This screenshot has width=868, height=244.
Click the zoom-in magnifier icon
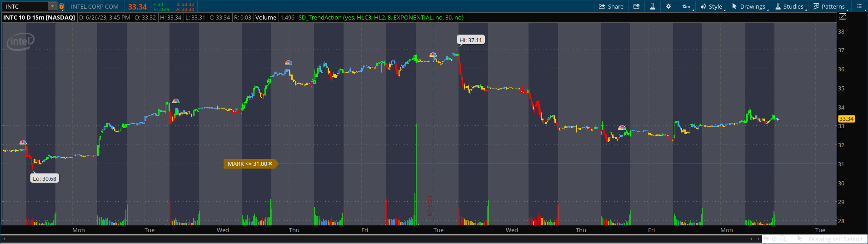tap(783, 239)
